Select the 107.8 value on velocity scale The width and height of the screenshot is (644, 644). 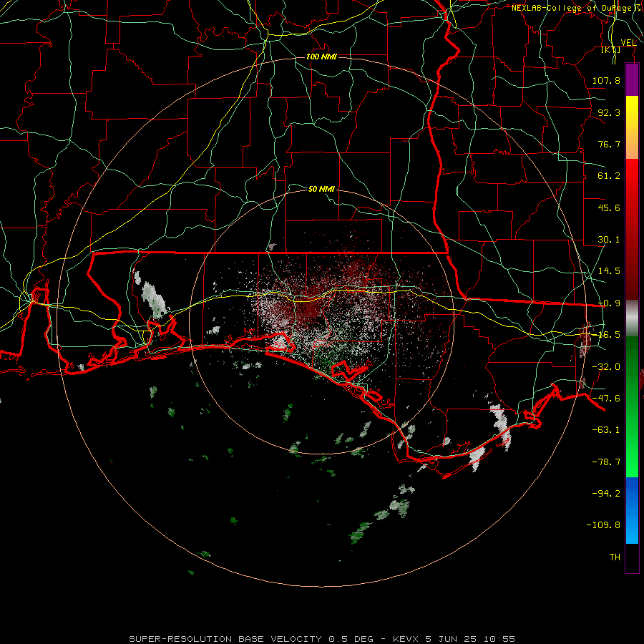pyautogui.click(x=606, y=80)
